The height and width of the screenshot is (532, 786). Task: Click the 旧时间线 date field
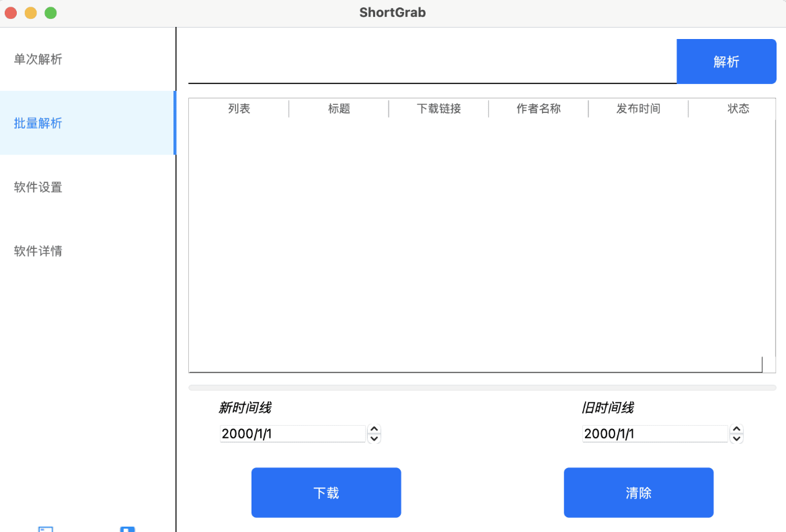tap(655, 434)
